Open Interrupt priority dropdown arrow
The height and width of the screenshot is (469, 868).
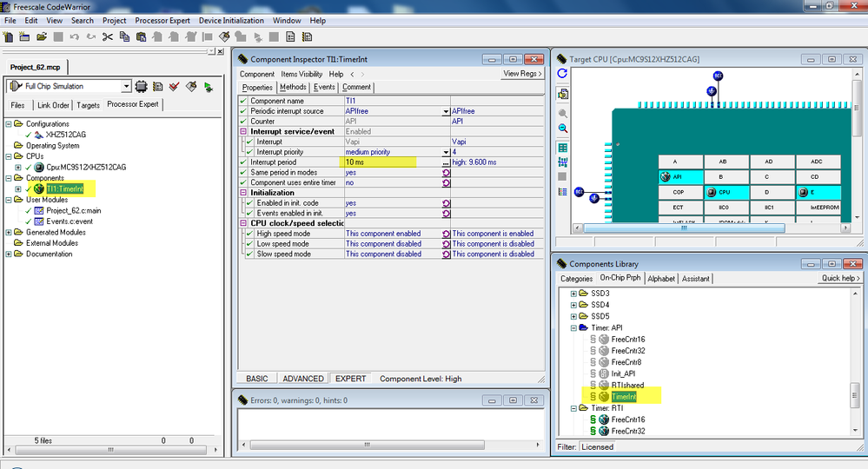447,152
